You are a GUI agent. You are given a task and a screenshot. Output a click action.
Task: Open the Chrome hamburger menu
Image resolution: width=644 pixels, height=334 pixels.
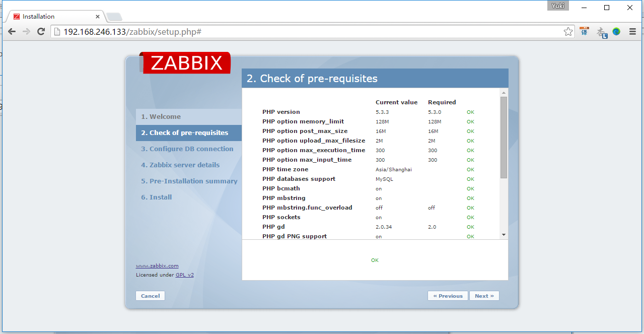[x=633, y=31]
